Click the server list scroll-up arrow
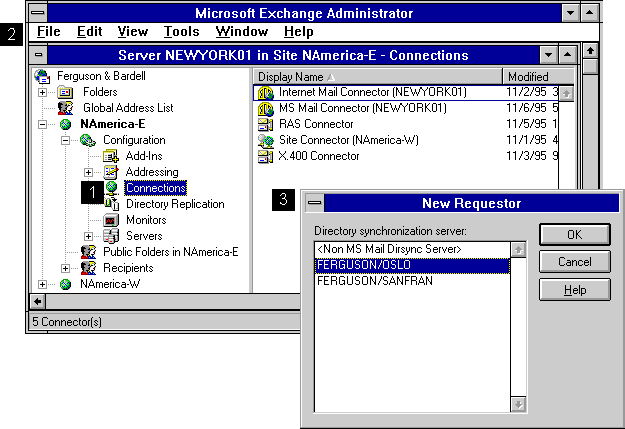625x429 pixels. click(518, 250)
